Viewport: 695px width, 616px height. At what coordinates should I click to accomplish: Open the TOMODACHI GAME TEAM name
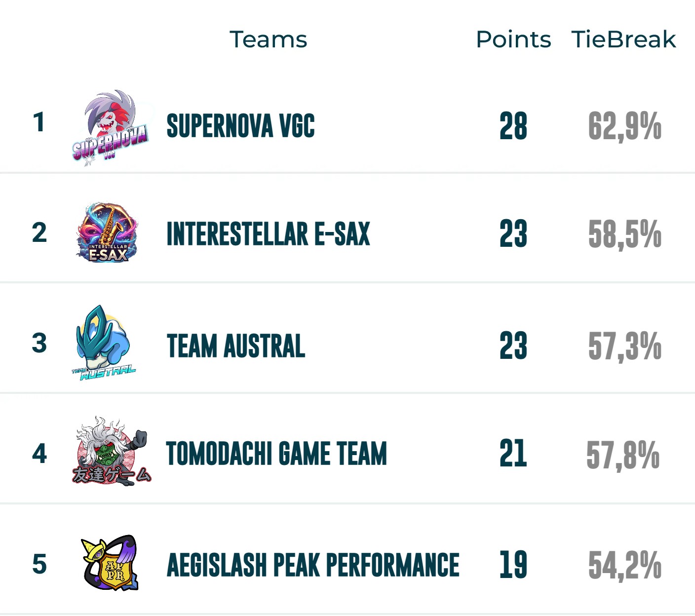(x=276, y=454)
